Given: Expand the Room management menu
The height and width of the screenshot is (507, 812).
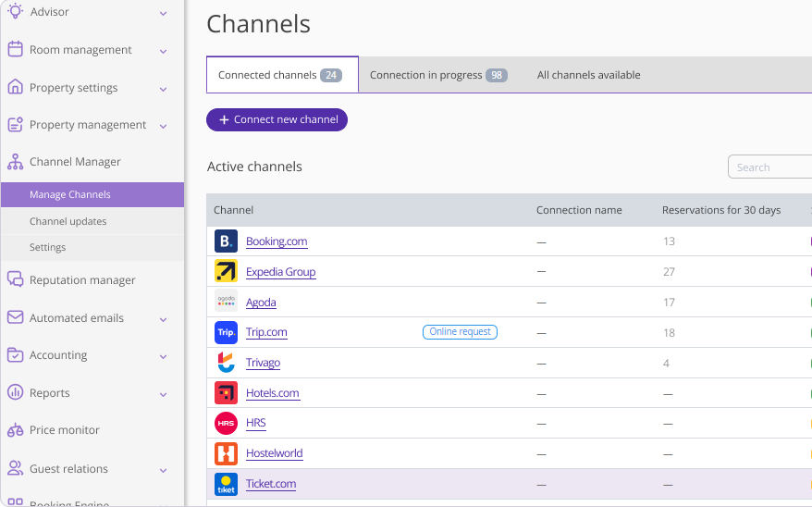Looking at the screenshot, I should (163, 51).
